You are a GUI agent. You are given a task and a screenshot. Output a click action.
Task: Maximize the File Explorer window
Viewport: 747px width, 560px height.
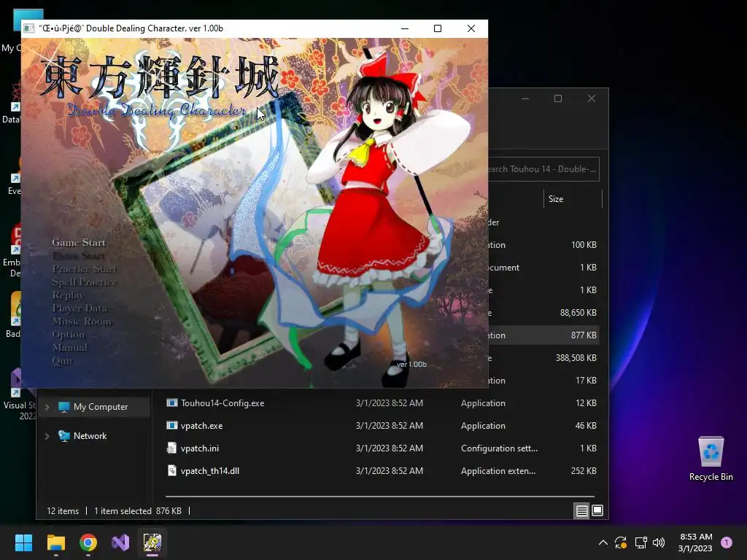558,98
